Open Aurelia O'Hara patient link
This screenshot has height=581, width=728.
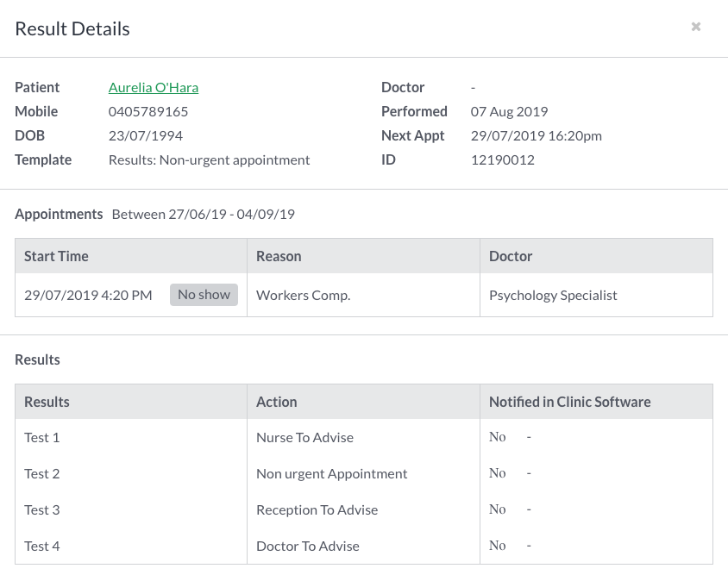click(x=154, y=87)
